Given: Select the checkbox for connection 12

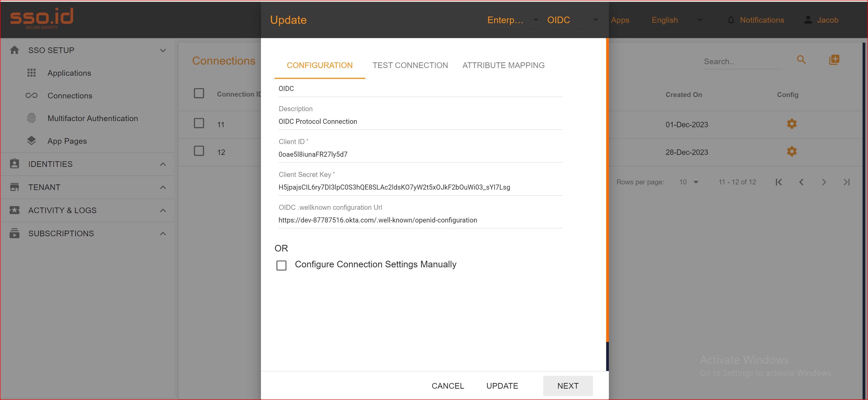Looking at the screenshot, I should point(199,151).
